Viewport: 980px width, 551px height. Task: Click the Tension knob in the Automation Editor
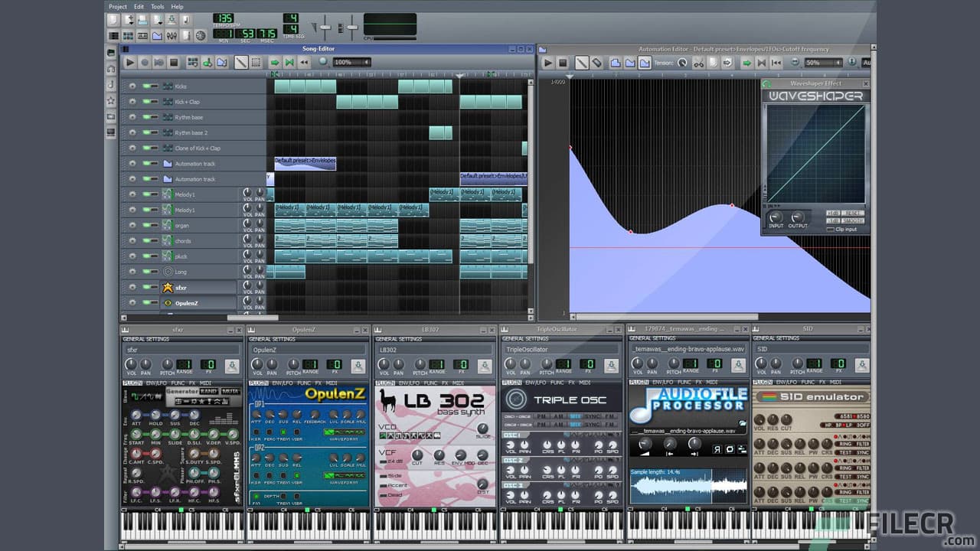coord(682,62)
